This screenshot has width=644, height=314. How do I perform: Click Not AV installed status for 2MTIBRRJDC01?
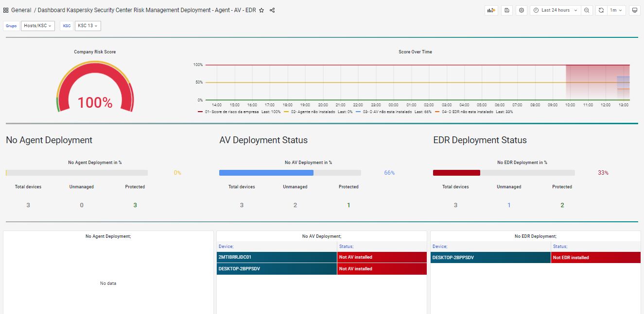point(382,257)
